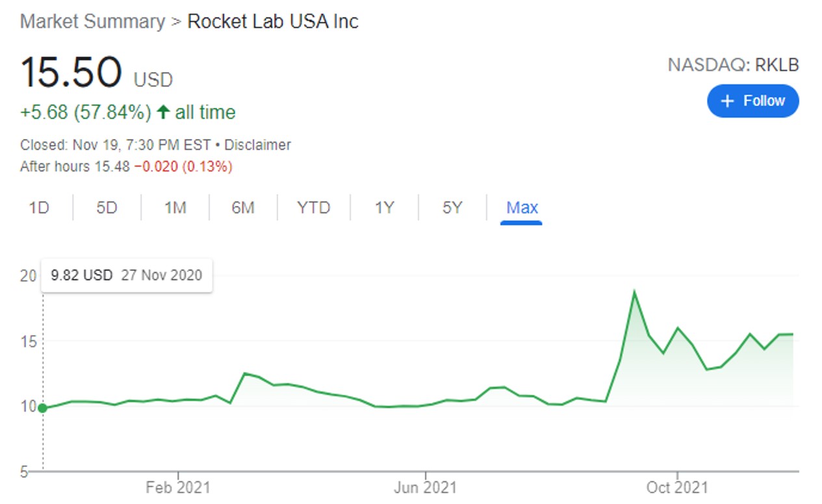Switch to the 1M range tab
822x504 pixels.
175,208
